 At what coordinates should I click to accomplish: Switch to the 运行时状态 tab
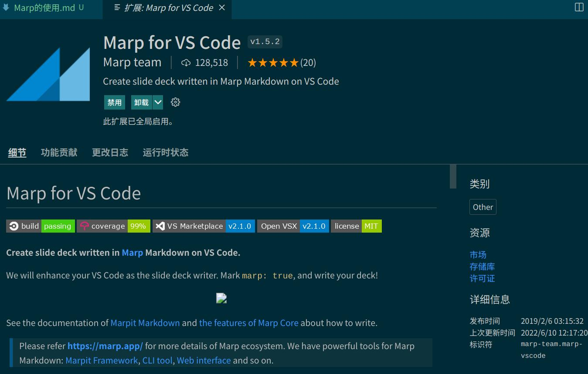[x=166, y=152]
